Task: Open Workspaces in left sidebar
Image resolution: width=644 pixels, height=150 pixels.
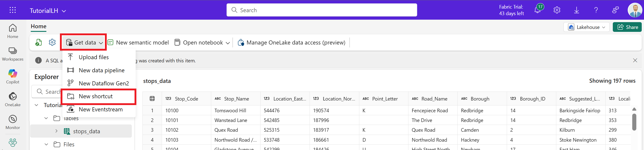Action: point(13,54)
